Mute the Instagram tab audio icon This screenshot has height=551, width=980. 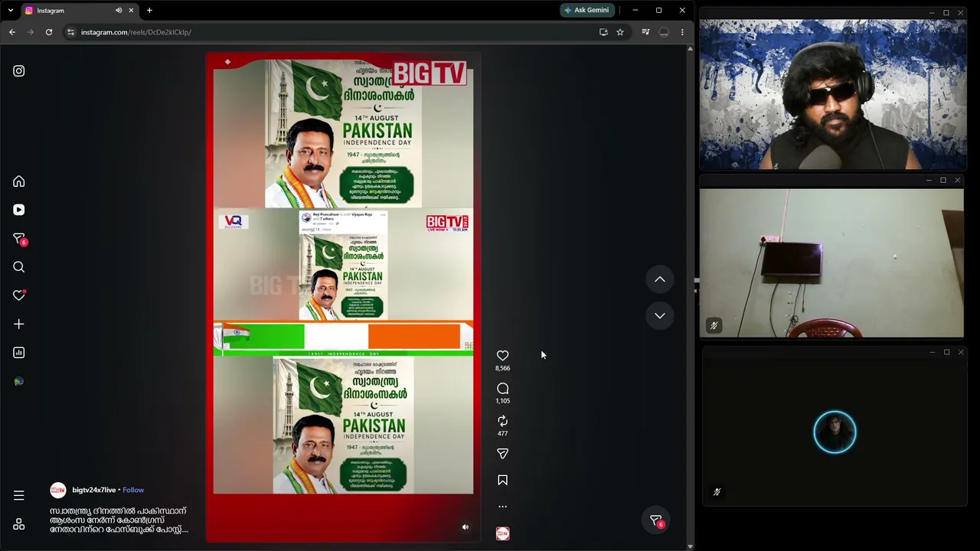119,11
